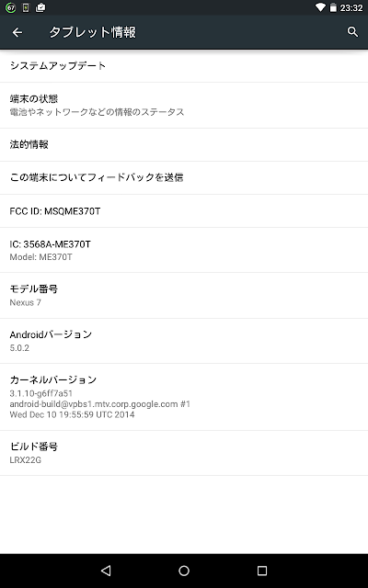Open システムアップデート
The width and height of the screenshot is (368, 588).
coord(184,66)
